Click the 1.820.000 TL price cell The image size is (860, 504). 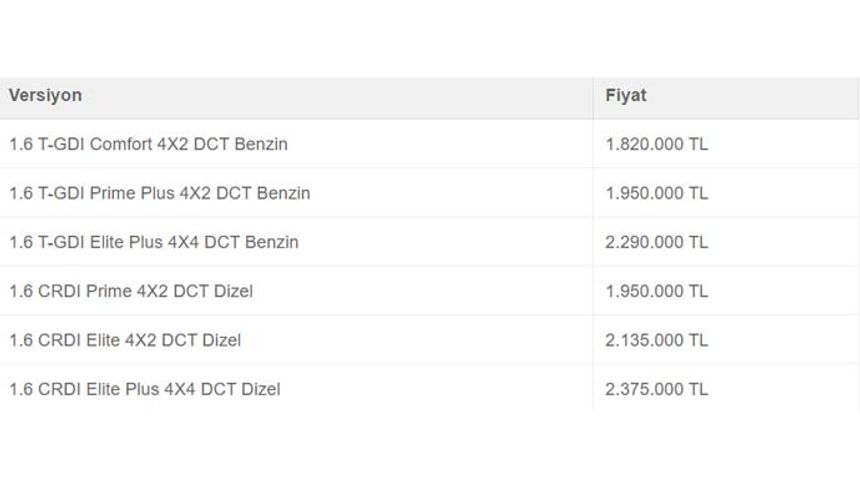[657, 144]
